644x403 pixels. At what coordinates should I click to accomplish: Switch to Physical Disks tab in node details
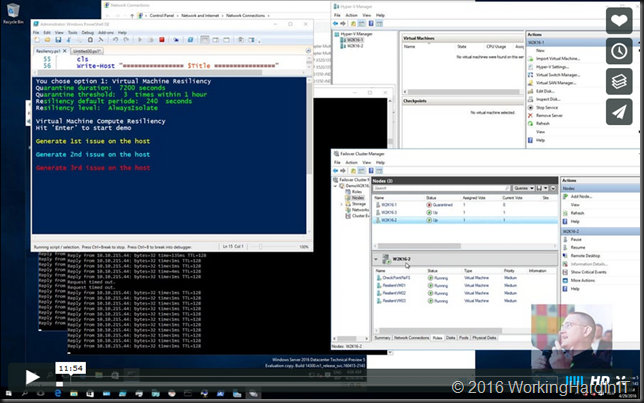pyautogui.click(x=484, y=338)
